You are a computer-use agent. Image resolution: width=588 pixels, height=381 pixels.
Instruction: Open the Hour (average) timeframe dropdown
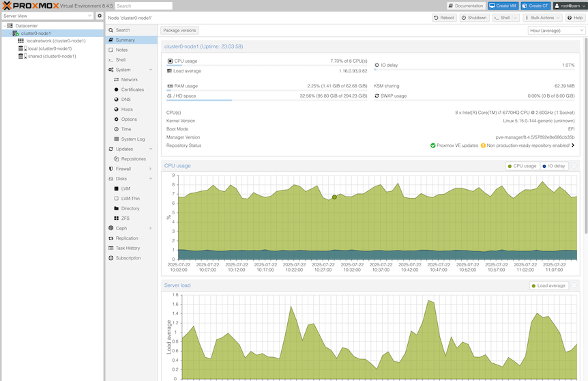coord(556,30)
